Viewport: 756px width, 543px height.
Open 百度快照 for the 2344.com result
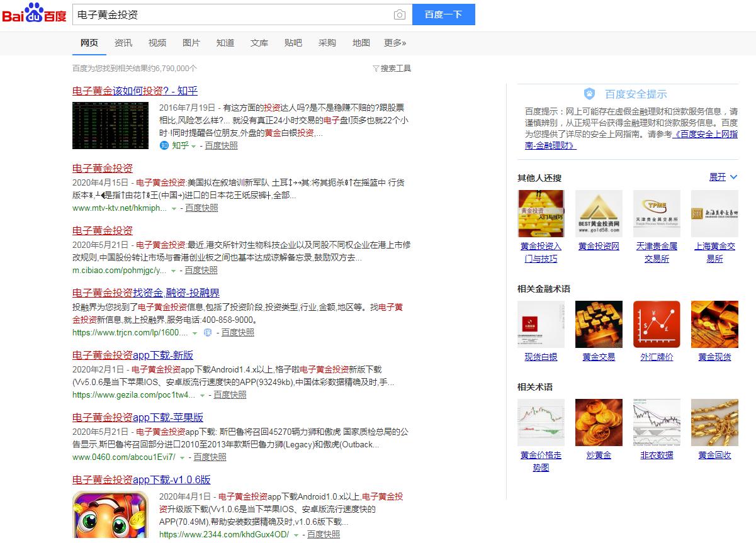(x=324, y=534)
